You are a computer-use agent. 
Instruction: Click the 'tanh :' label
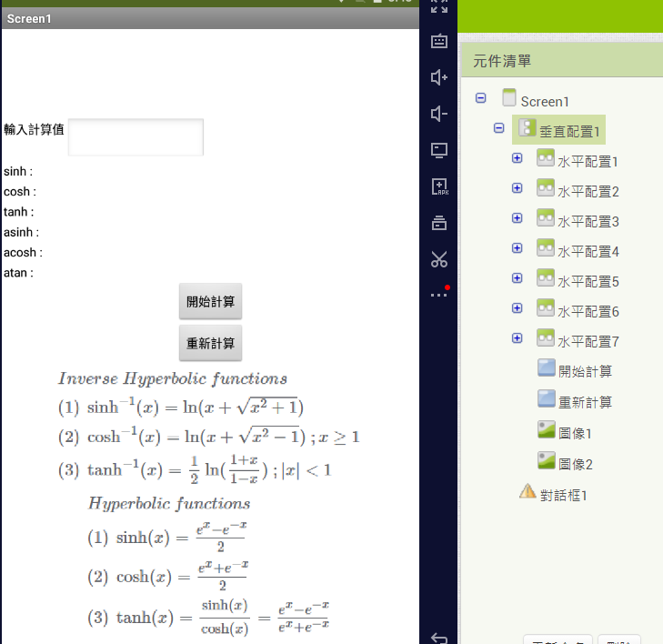(x=18, y=212)
